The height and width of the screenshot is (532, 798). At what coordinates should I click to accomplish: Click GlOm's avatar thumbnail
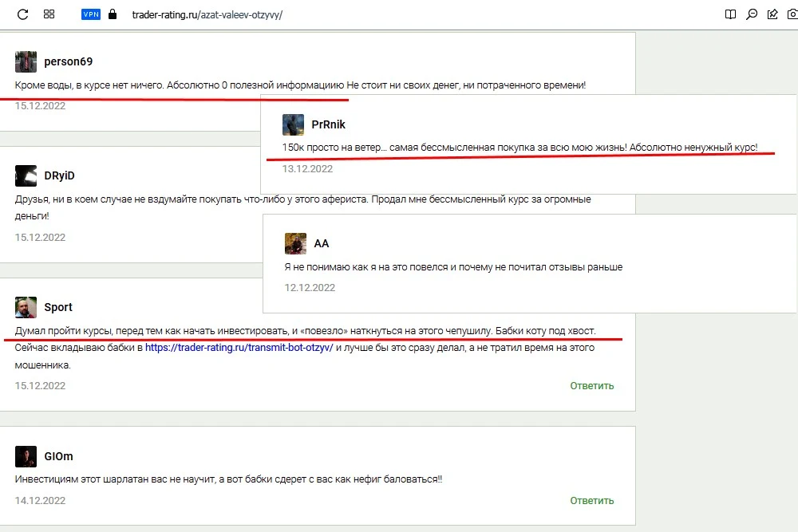[26, 456]
